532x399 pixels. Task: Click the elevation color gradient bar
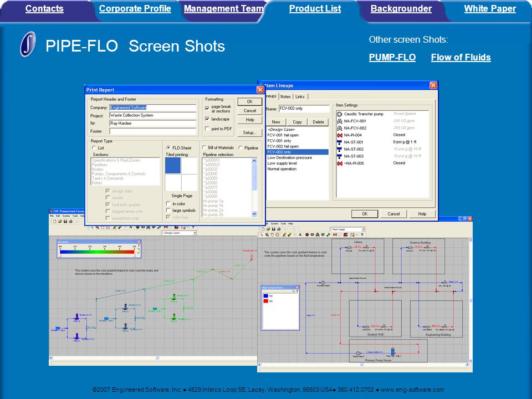(x=97, y=252)
